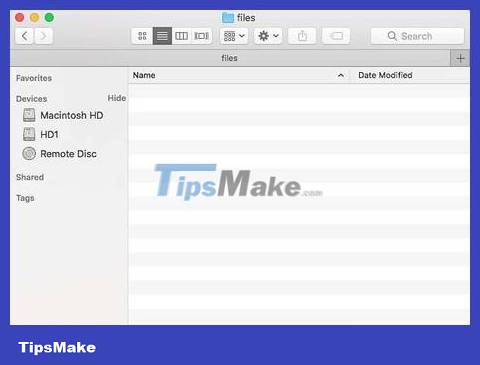The width and height of the screenshot is (480, 365).
Task: Go forward with the right chevron button
Action: pyautogui.click(x=43, y=36)
